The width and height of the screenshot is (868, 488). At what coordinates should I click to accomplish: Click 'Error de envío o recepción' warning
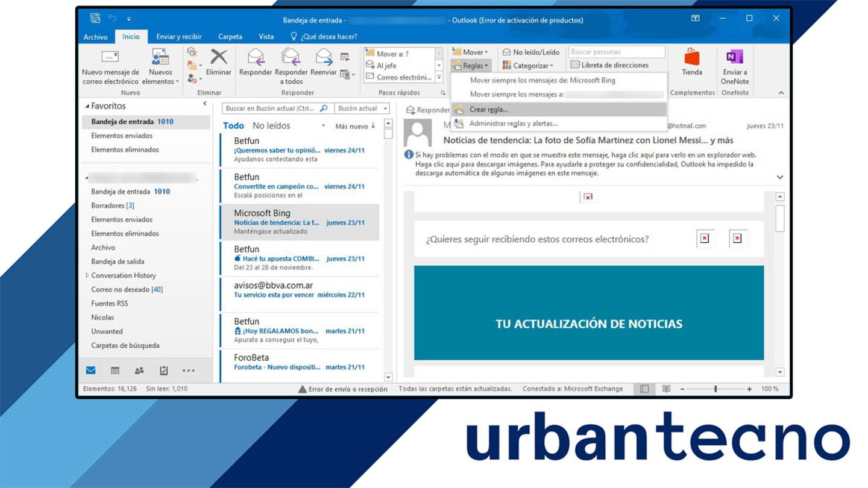click(x=343, y=389)
